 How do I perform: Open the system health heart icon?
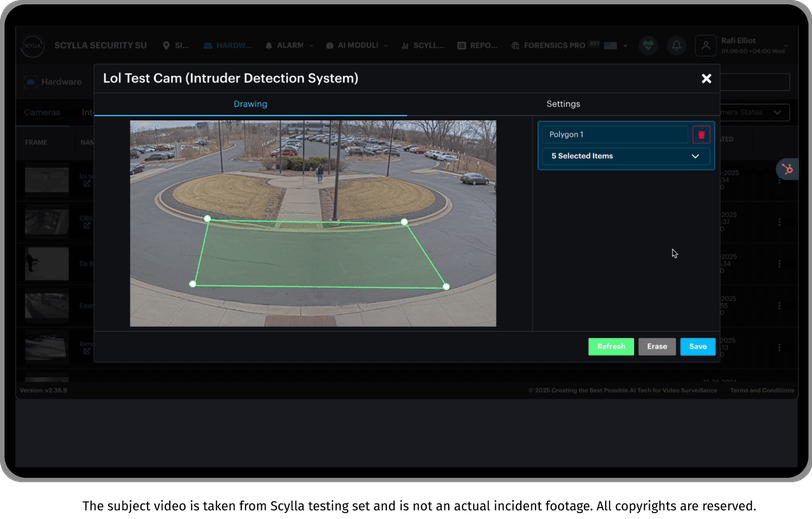point(648,46)
